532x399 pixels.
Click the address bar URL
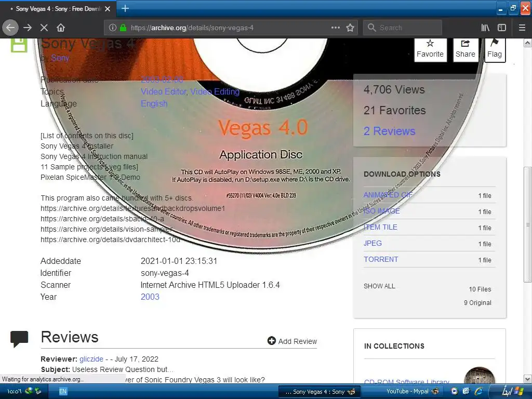pyautogui.click(x=192, y=28)
